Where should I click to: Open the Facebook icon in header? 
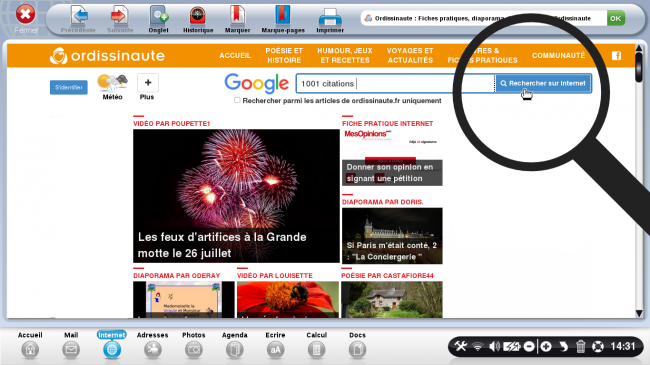pyautogui.click(x=616, y=56)
